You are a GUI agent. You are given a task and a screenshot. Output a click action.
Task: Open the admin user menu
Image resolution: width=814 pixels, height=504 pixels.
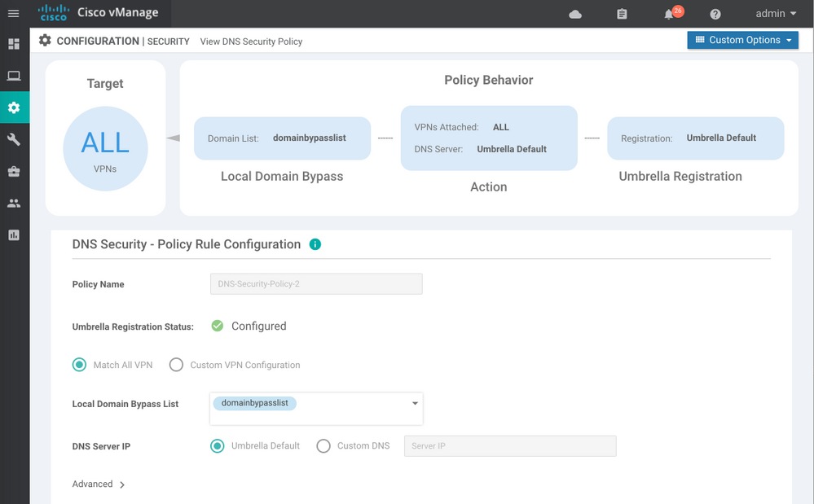click(776, 14)
